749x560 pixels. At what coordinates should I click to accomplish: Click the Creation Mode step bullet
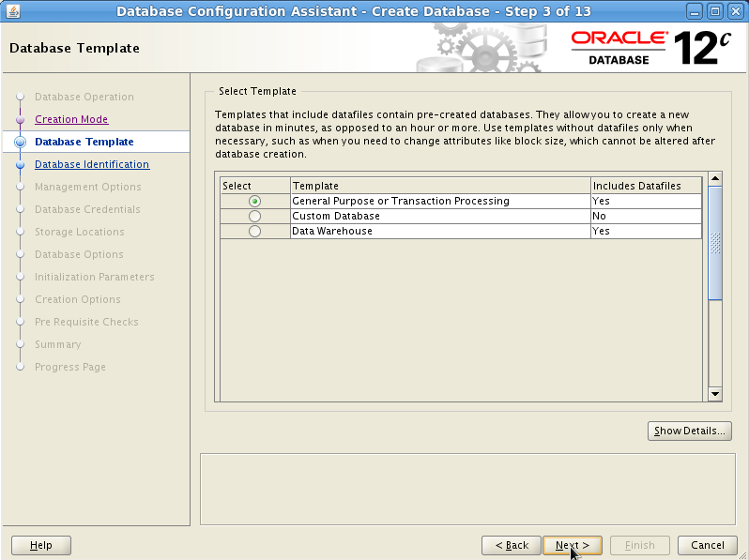(x=20, y=119)
